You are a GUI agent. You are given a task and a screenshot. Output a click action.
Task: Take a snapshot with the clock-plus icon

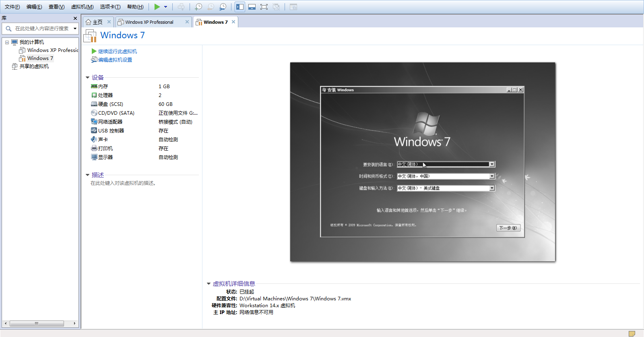pos(198,7)
